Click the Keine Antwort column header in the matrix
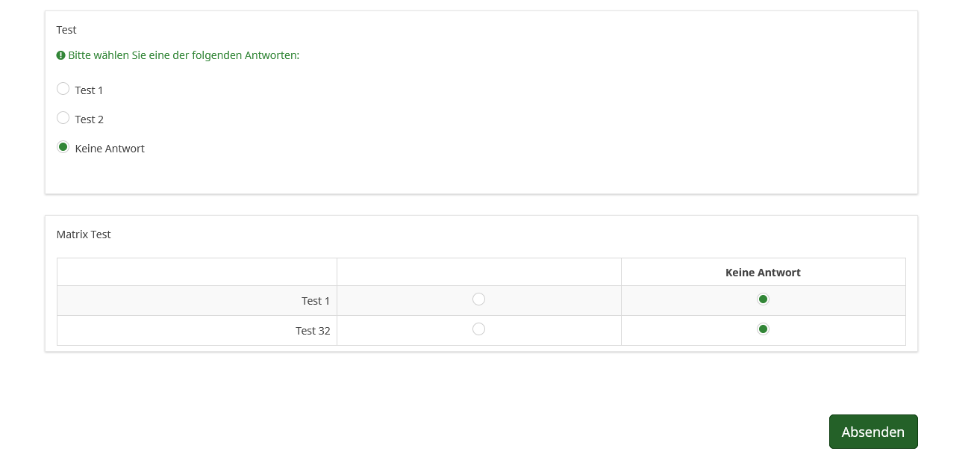The height and width of the screenshot is (463, 980). coord(763,273)
